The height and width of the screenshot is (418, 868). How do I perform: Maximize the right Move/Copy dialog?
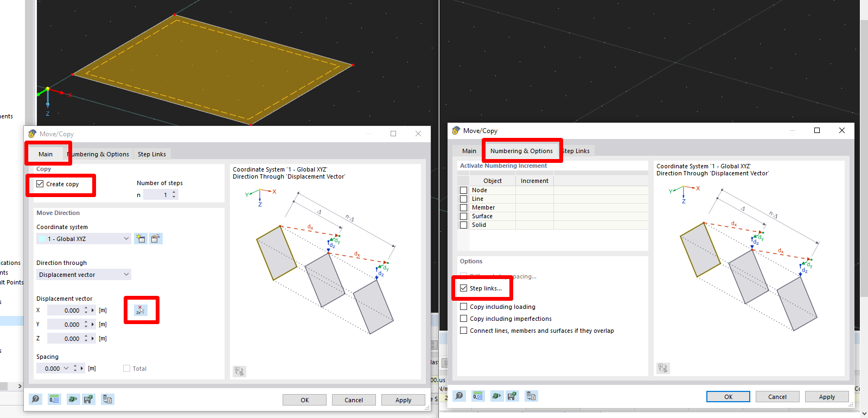[x=817, y=130]
